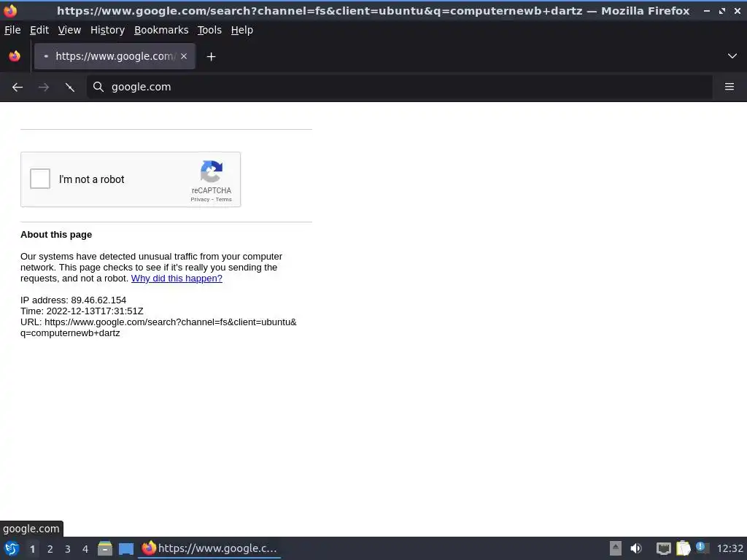Switch to workspace 4
The width and height of the screenshot is (747, 560).
[x=85, y=549]
